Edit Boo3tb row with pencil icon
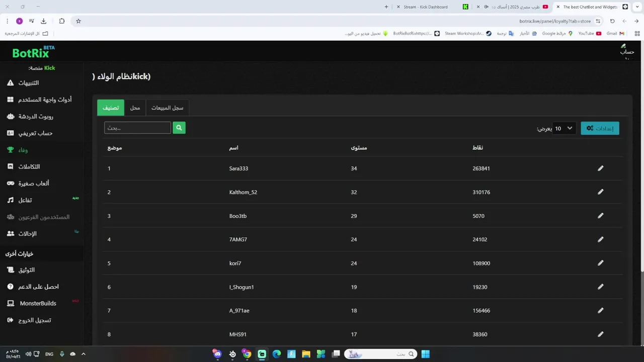Screen dimensions: 644x362 (600, 216)
